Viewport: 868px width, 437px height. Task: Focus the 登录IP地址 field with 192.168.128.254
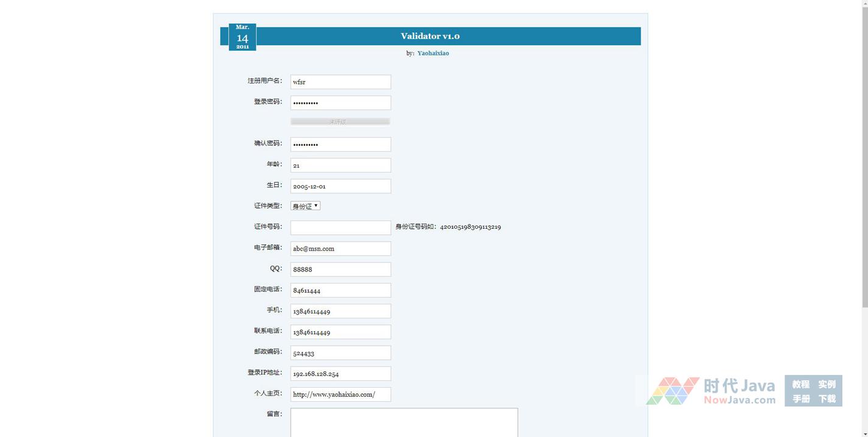[x=340, y=374]
